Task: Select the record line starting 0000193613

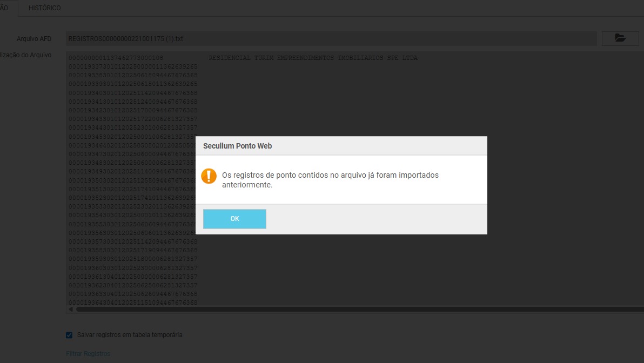Action: [133, 277]
